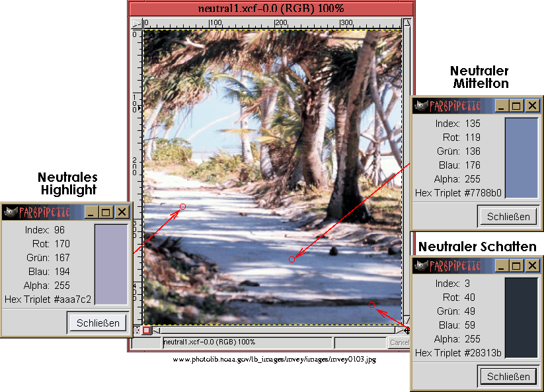Screen dimensions: 544x392
Task: Click the blue #7788b0 color swatch
Action: (522, 157)
